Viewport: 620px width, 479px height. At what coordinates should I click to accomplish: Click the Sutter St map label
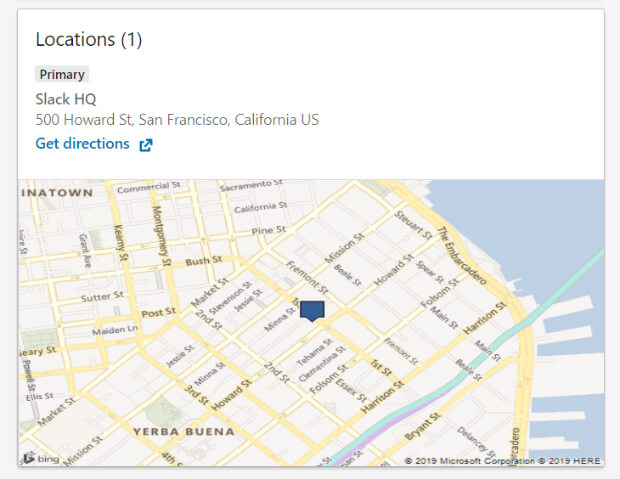(x=102, y=296)
